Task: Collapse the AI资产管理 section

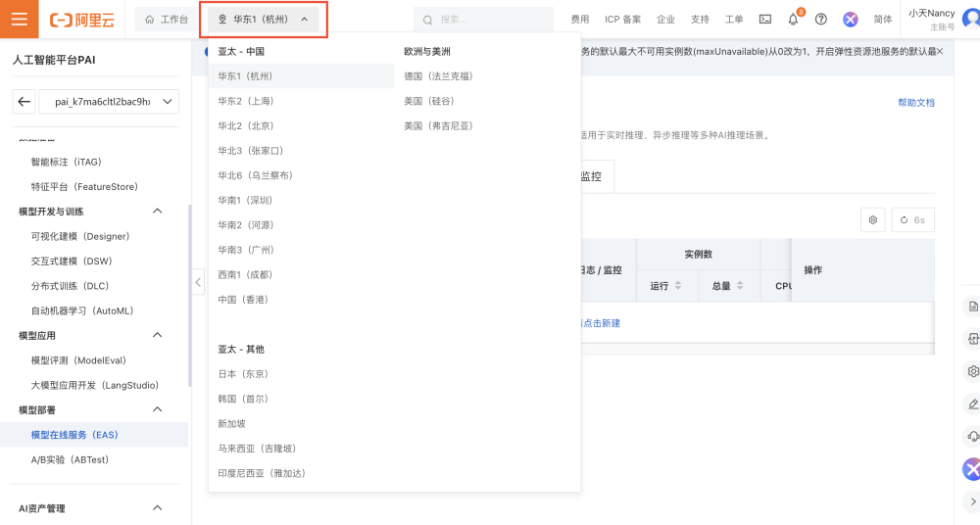Action: click(158, 508)
